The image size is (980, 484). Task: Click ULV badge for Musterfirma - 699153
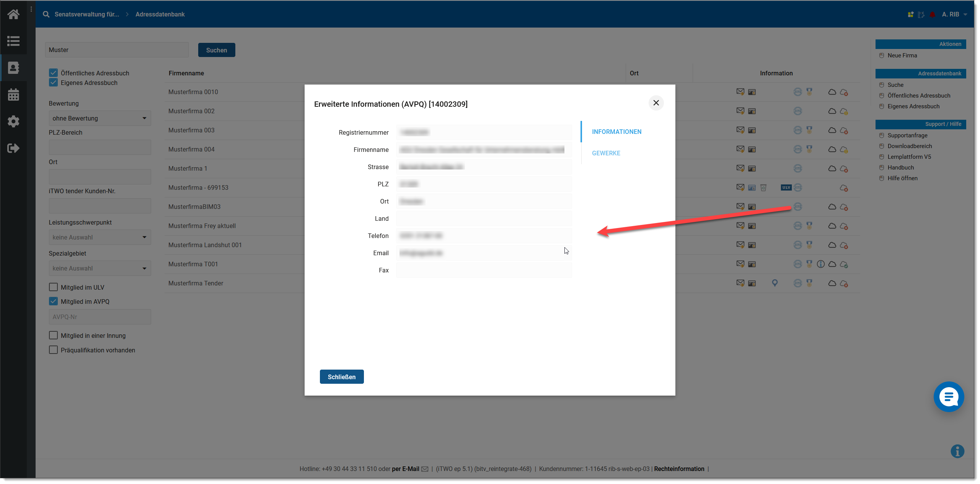pos(786,187)
